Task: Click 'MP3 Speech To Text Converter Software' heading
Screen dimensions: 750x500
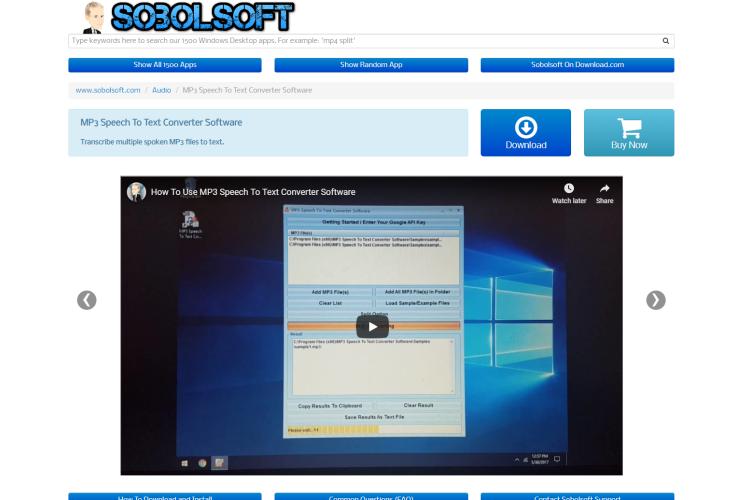Action: pyautogui.click(x=161, y=122)
